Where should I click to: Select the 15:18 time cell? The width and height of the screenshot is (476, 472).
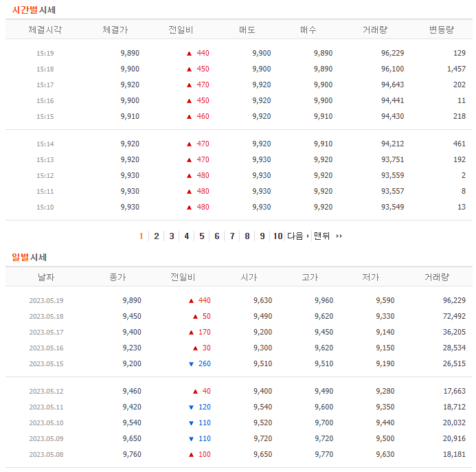click(x=45, y=69)
